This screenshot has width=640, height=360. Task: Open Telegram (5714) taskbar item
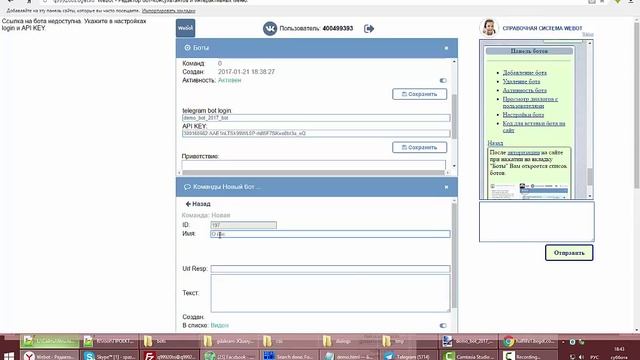[x=409, y=356]
